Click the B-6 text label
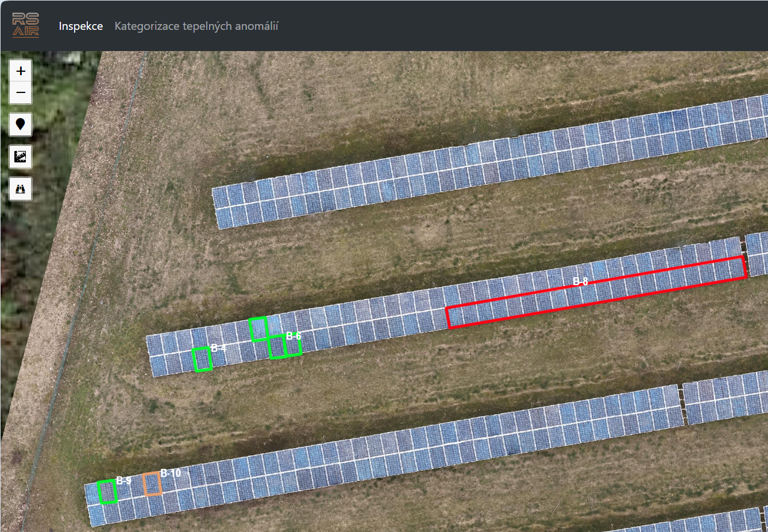 pos(293,335)
